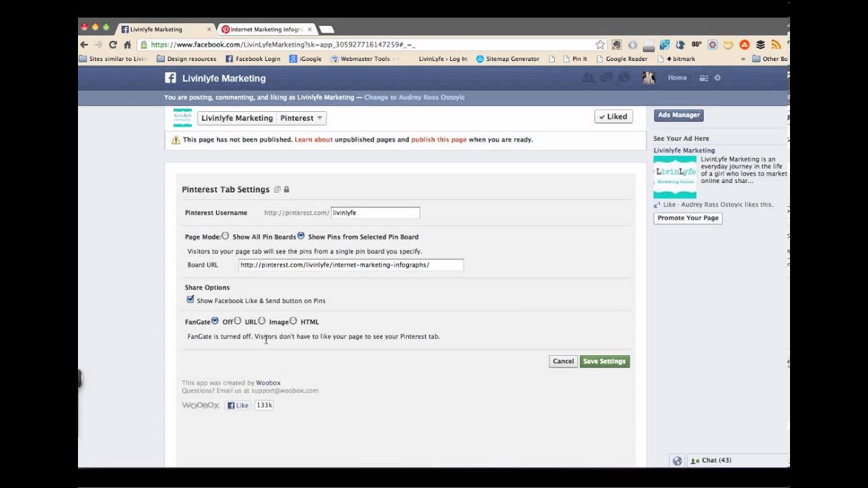Click Change to Audrey Ross Ostoyic link

pos(414,98)
